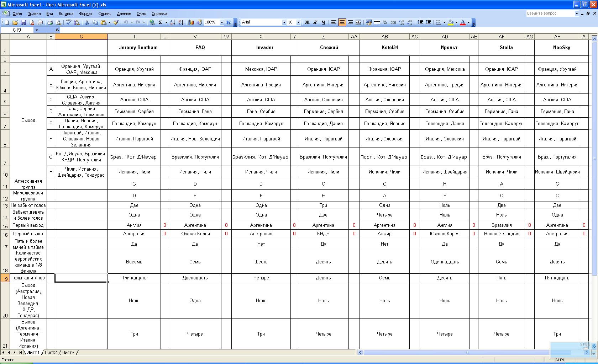The height and width of the screenshot is (364, 598).
Task: Open the font name Arial dropdown
Action: click(x=284, y=22)
